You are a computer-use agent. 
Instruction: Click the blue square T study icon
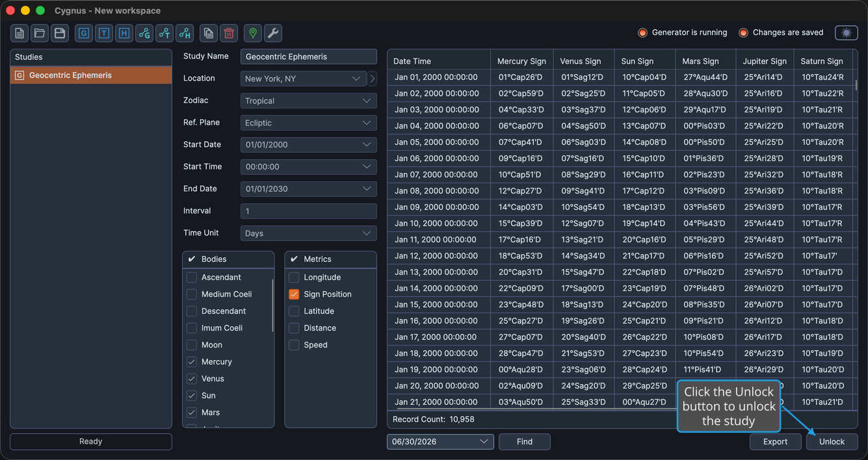point(104,33)
